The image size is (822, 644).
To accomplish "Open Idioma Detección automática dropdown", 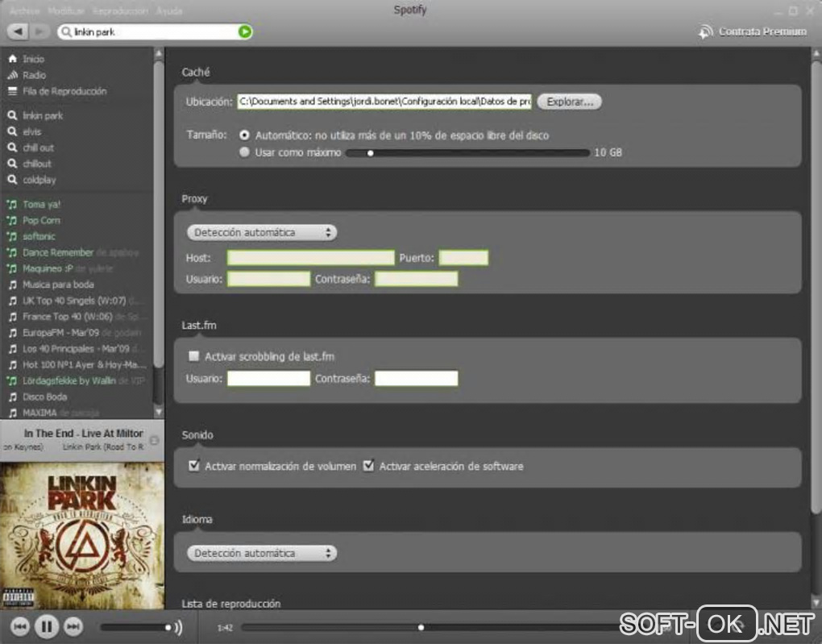I will pos(262,553).
